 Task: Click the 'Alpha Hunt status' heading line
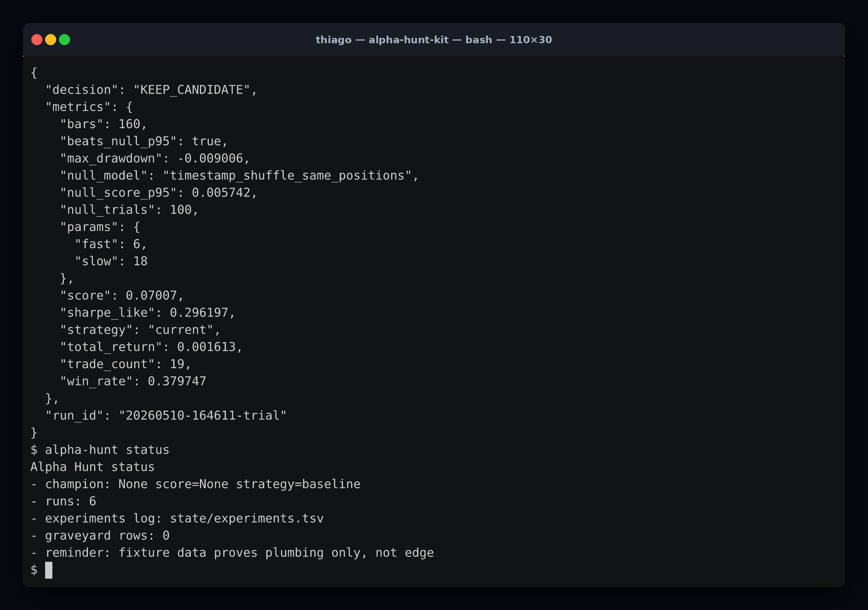point(93,467)
